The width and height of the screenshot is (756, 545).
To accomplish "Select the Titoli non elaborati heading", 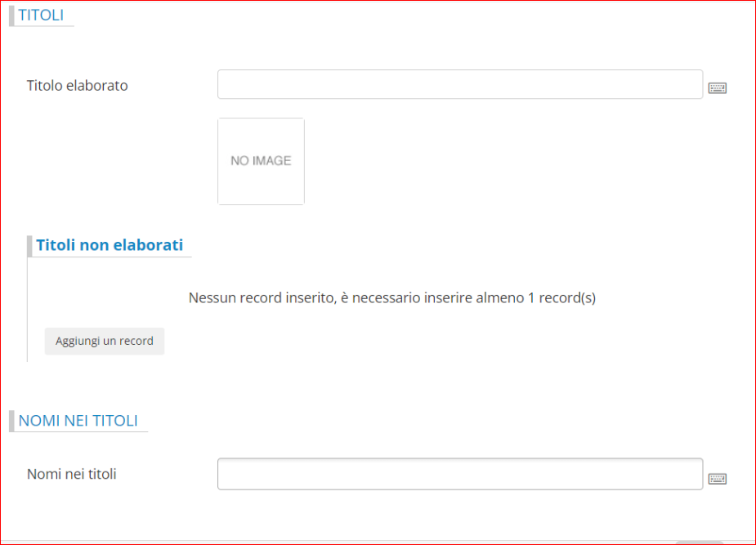I will pos(110,245).
